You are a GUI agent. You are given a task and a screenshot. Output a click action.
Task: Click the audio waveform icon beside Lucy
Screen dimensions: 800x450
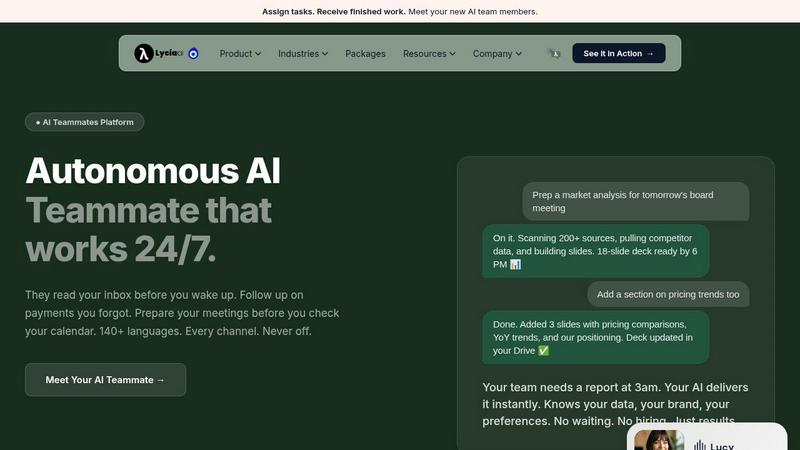point(699,446)
